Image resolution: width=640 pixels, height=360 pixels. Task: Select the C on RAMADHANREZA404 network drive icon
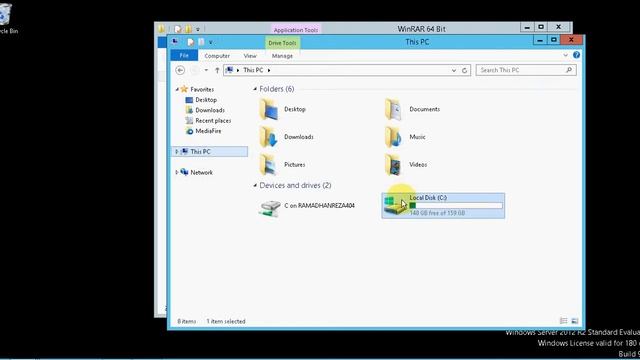269,208
